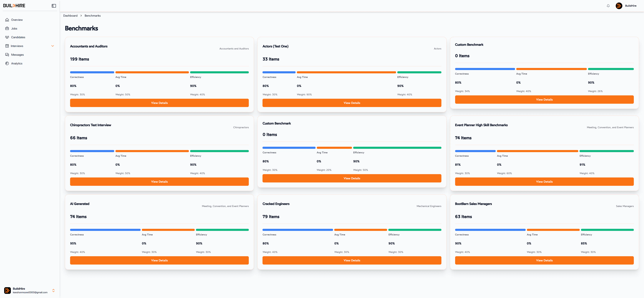Click the BuildHire logo in sidebar header

(14, 6)
